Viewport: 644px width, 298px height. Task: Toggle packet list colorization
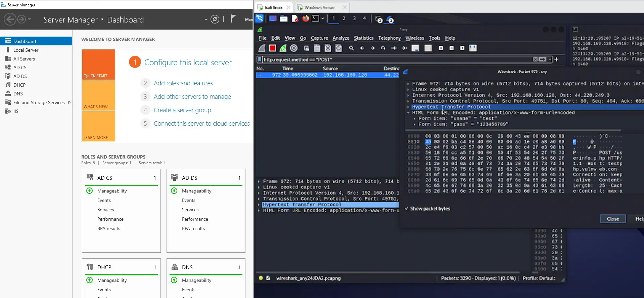click(x=428, y=48)
